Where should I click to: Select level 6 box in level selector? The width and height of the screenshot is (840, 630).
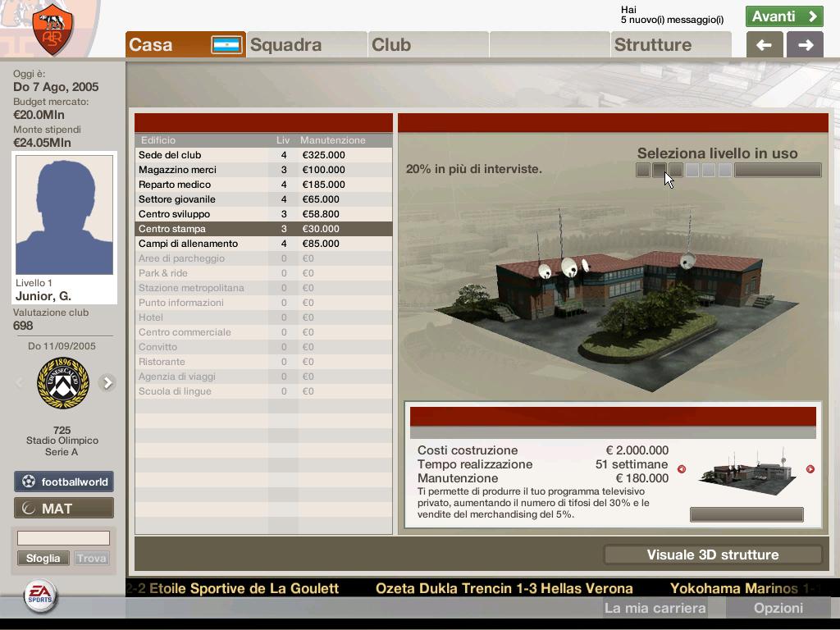pyautogui.click(x=725, y=170)
